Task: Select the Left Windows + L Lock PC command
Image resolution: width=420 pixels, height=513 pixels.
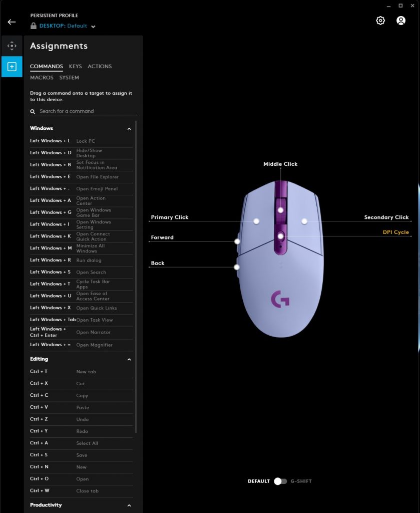Action: (82, 141)
